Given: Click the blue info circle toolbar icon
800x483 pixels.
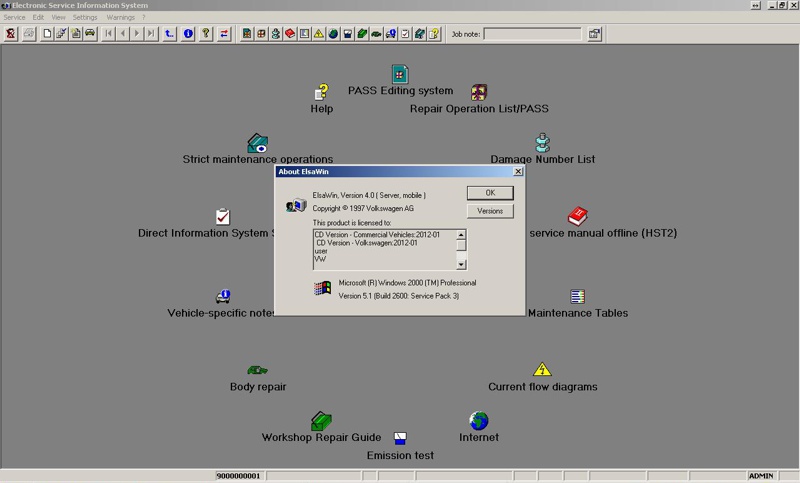Looking at the screenshot, I should pyautogui.click(x=188, y=34).
